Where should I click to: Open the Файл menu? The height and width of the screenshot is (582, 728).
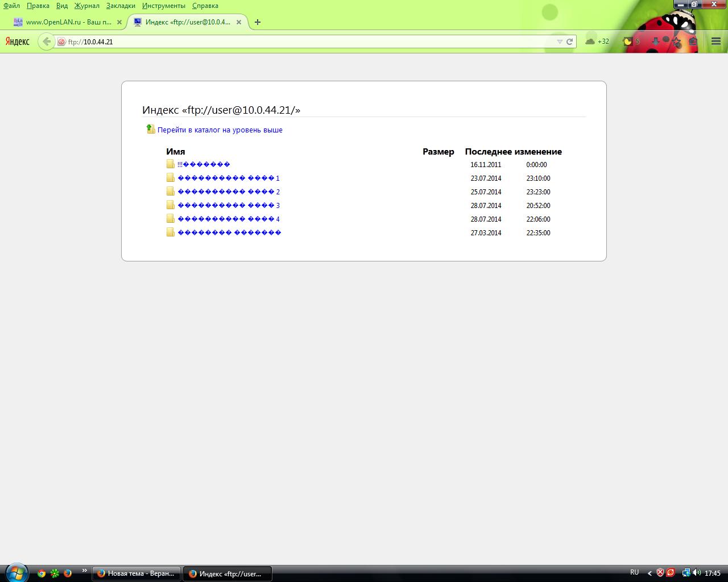click(11, 6)
